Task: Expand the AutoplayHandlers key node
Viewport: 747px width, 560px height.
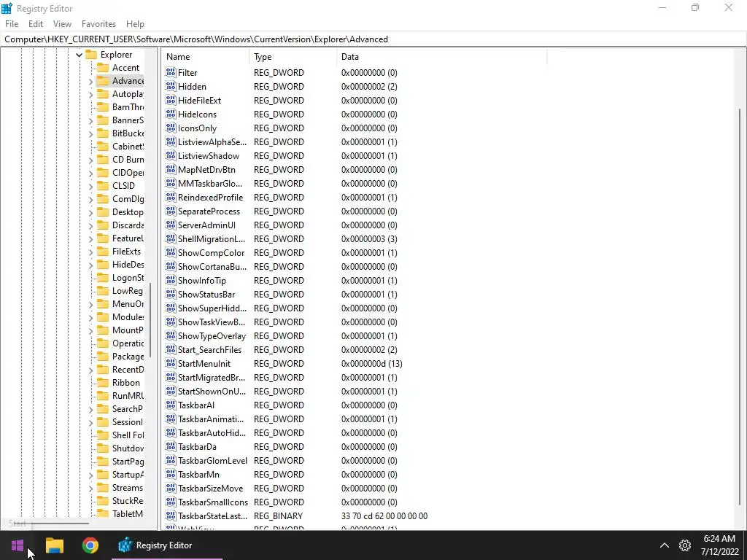Action: click(x=90, y=94)
